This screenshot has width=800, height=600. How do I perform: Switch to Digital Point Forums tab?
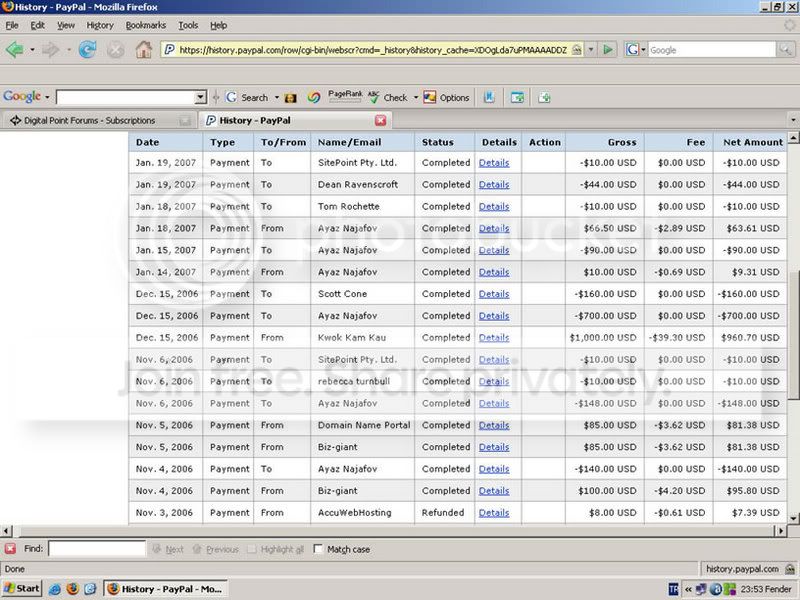tap(98, 120)
